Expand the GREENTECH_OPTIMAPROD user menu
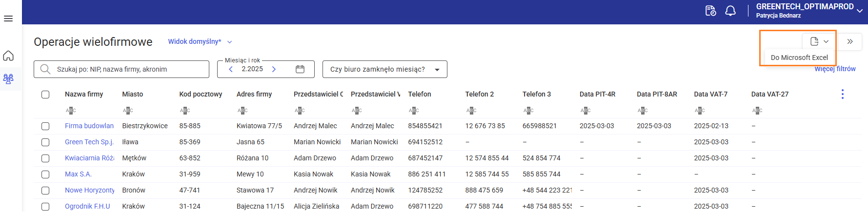 tap(860, 11)
